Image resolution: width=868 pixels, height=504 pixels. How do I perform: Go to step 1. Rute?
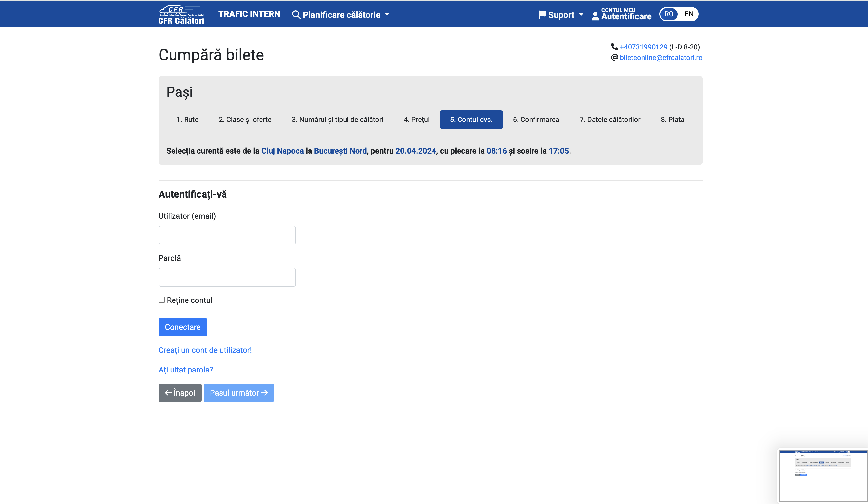point(187,120)
